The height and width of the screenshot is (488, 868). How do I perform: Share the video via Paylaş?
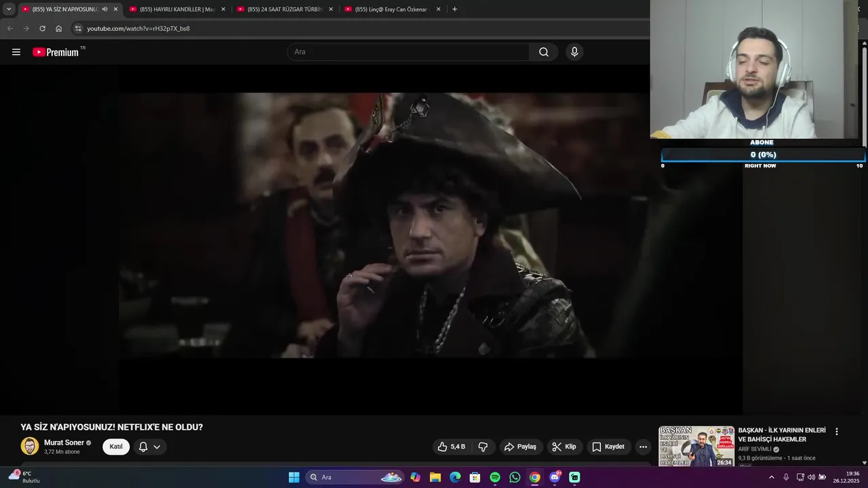point(520,447)
